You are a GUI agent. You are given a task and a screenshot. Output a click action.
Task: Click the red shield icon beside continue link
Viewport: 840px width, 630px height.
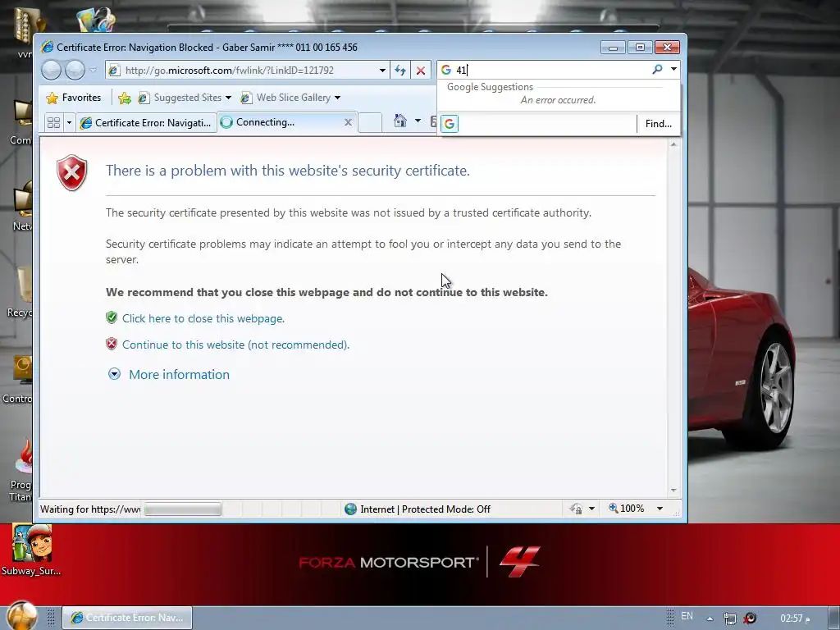click(x=112, y=344)
